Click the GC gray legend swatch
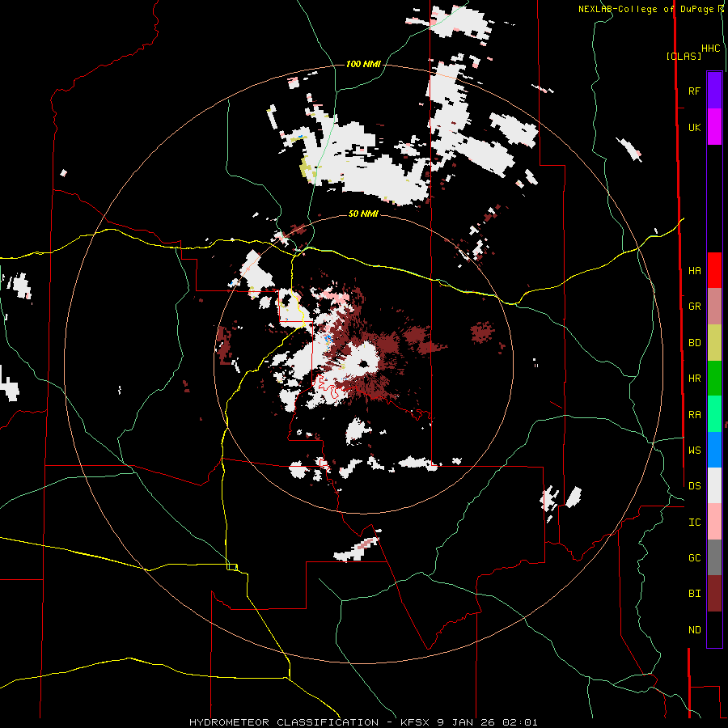 714,557
